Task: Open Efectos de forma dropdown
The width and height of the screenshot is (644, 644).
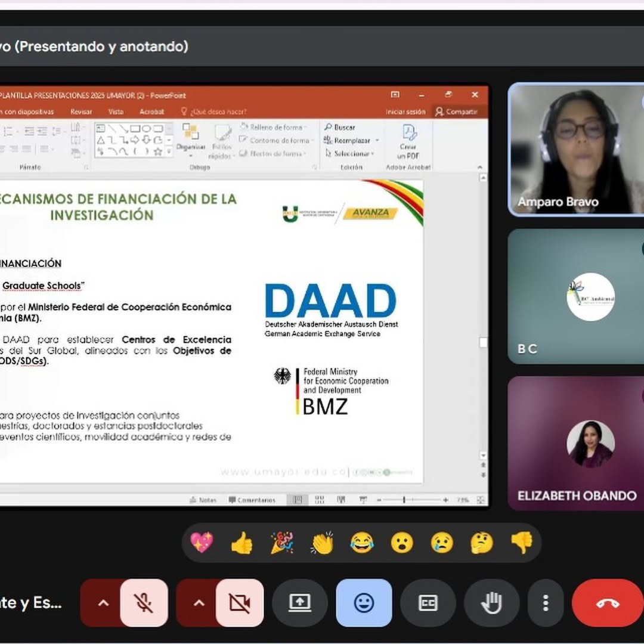Action: (273, 154)
